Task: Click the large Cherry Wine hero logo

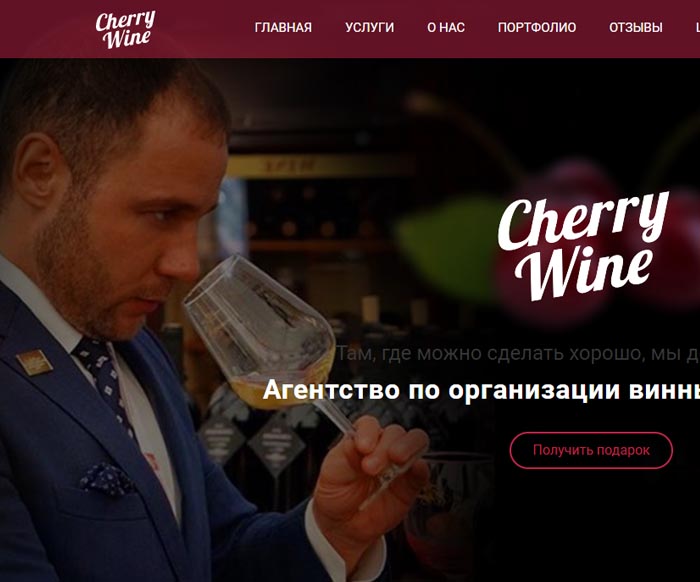Action: 583,246
